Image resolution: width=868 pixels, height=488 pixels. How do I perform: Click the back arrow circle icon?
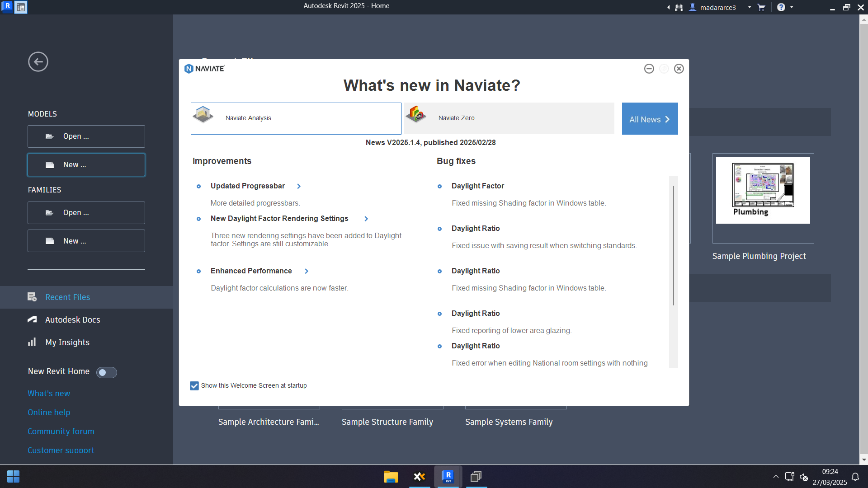point(38,62)
